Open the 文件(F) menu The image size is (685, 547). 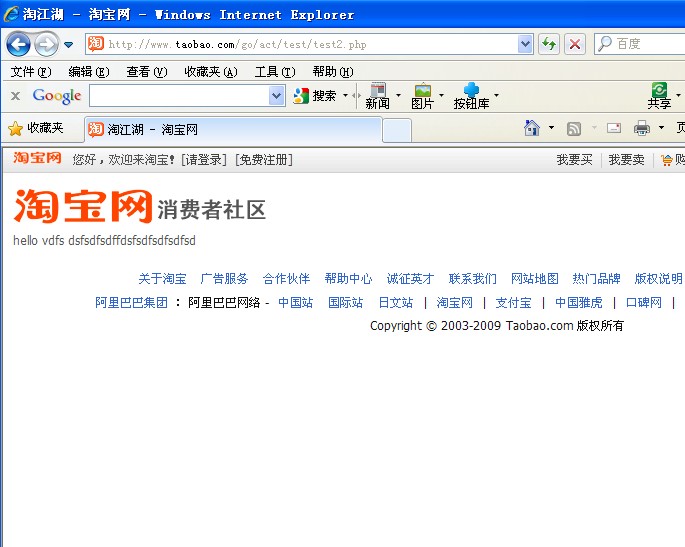tap(31, 72)
